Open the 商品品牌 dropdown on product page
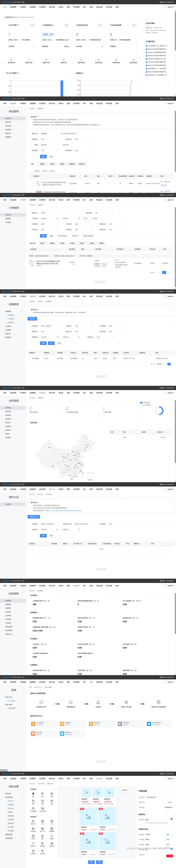The width and height of the screenshot is (176, 868). (49, 150)
